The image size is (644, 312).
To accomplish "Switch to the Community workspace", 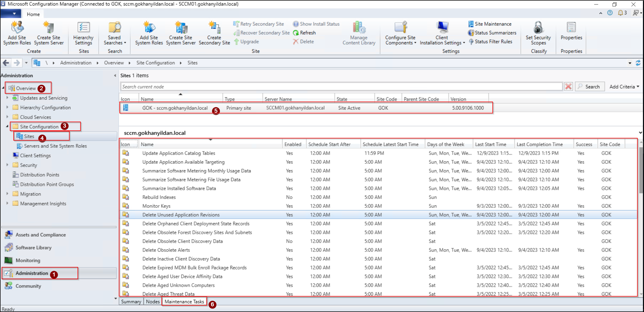I will tap(28, 286).
